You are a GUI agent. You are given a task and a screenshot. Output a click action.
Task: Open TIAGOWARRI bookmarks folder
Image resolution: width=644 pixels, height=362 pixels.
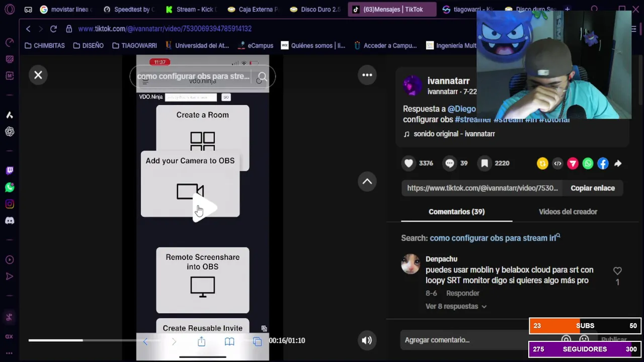point(134,45)
